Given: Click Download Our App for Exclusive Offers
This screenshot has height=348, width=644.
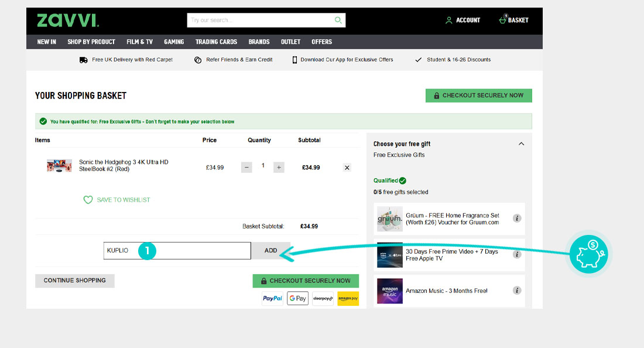Looking at the screenshot, I should point(347,60).
